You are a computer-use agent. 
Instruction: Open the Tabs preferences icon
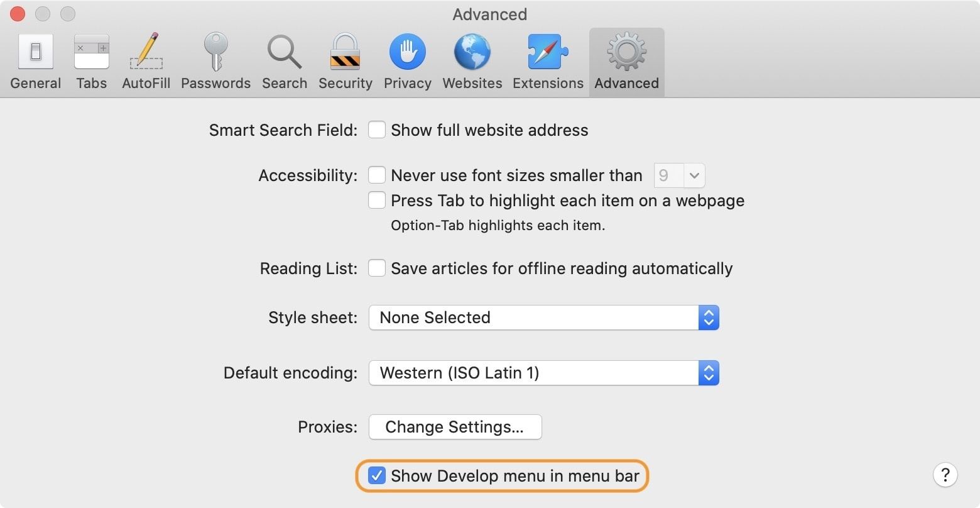click(91, 52)
